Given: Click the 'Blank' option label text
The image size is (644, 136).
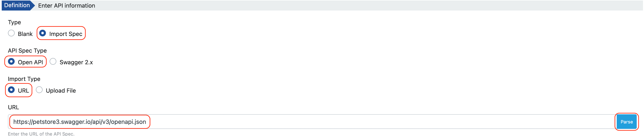Looking at the screenshot, I should [25, 34].
